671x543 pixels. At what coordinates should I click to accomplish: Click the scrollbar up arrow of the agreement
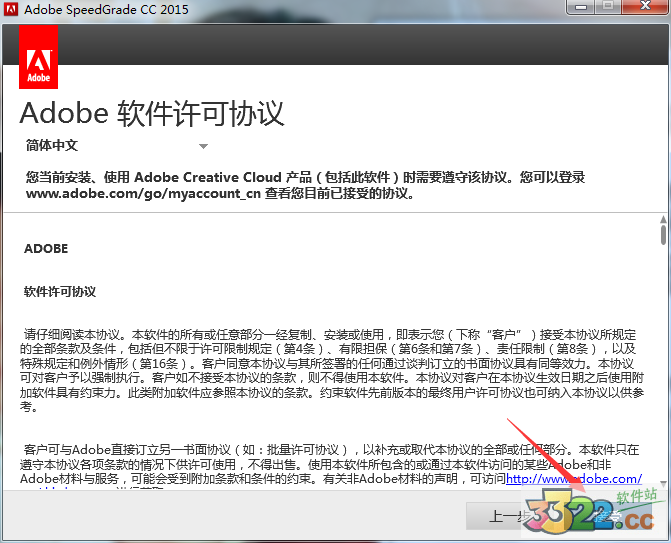tap(663, 220)
